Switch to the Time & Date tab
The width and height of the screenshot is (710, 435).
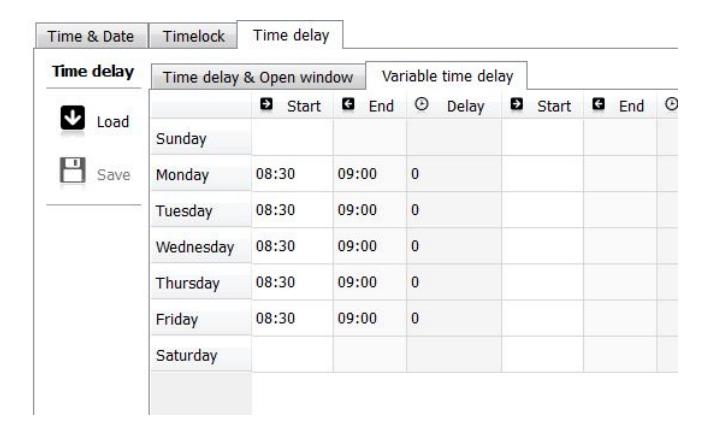point(91,36)
